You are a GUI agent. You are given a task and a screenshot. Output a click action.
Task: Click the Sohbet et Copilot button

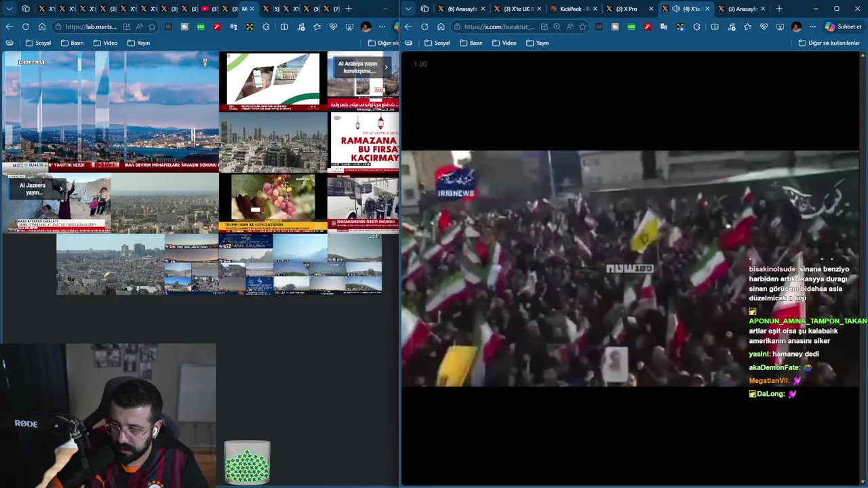click(844, 26)
